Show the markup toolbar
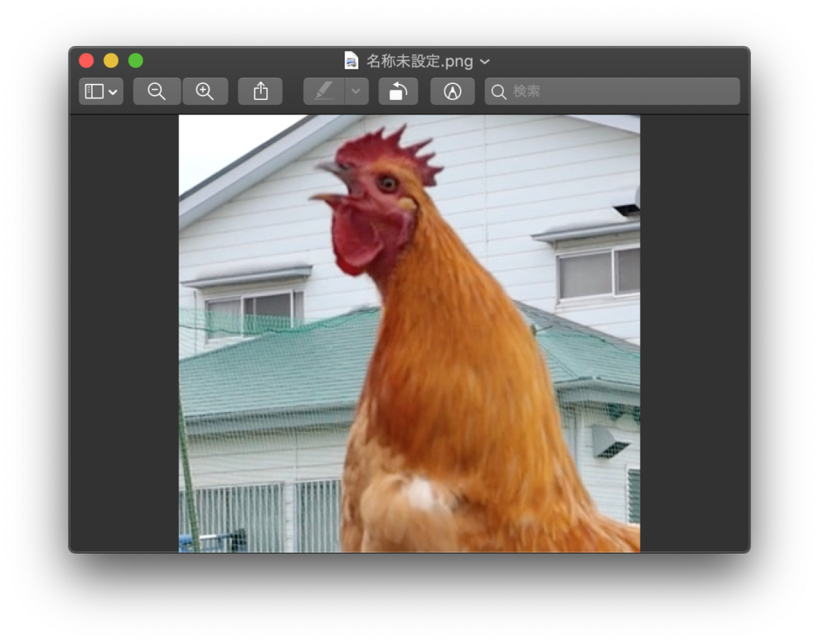 (x=453, y=91)
